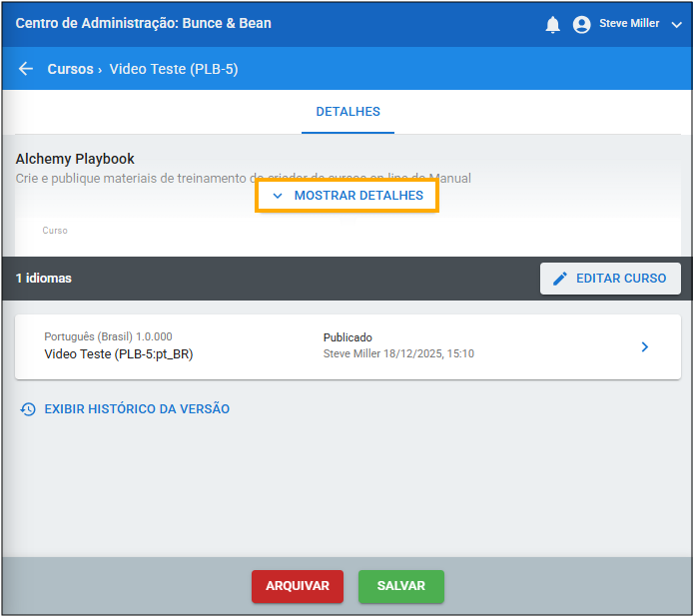Click the down chevron beside Mostrar Detalhes

click(278, 196)
